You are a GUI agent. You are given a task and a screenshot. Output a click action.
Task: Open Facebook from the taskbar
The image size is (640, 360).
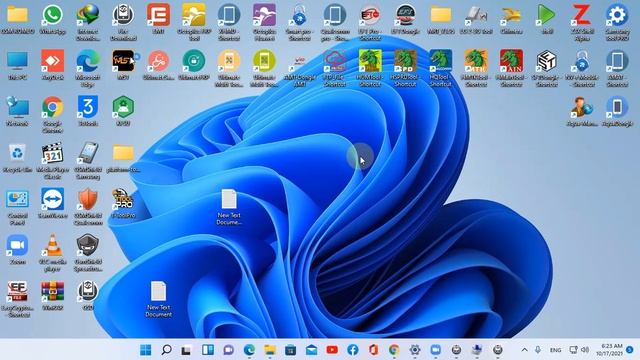(x=353, y=350)
